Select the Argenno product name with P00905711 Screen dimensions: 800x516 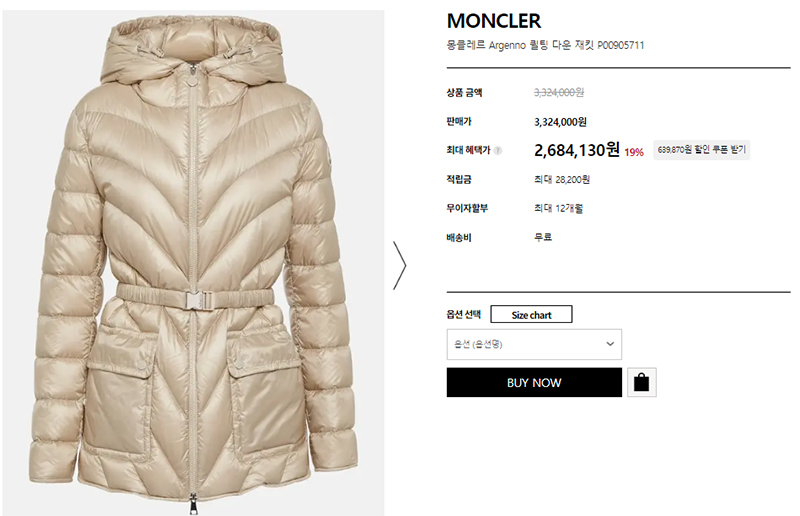tap(545, 45)
